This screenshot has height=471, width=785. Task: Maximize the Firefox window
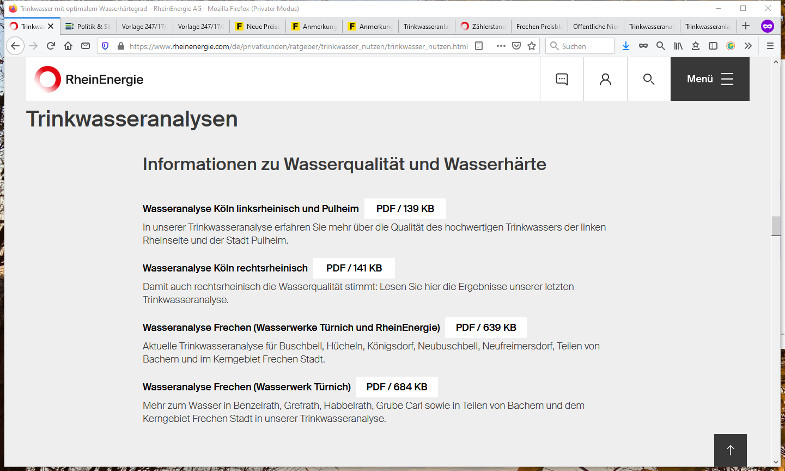click(x=743, y=8)
